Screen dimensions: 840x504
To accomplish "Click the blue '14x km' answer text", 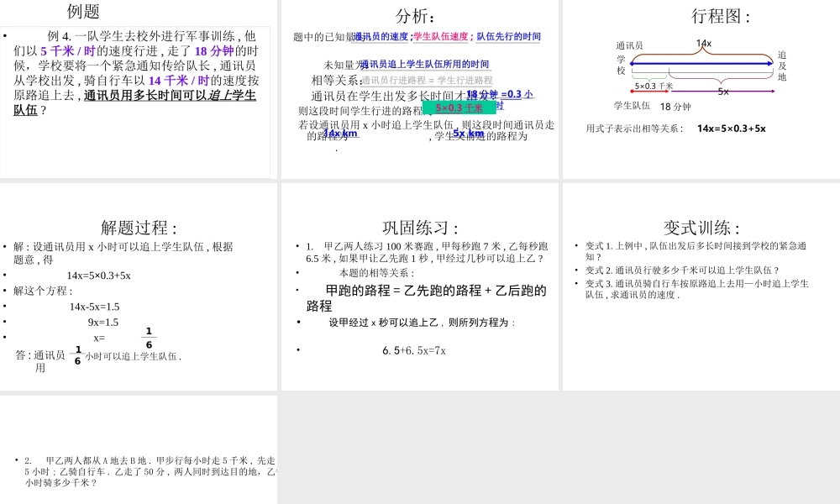I will click(340, 133).
